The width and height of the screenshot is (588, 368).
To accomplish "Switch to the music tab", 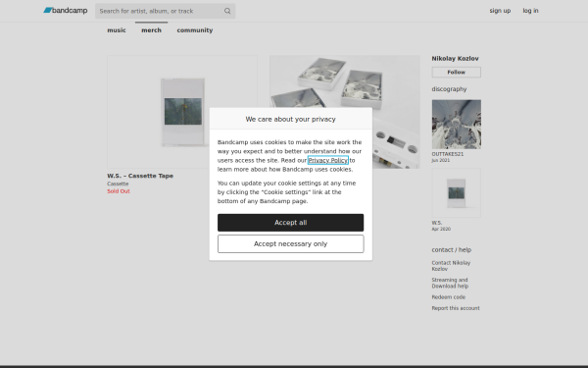I will click(117, 30).
